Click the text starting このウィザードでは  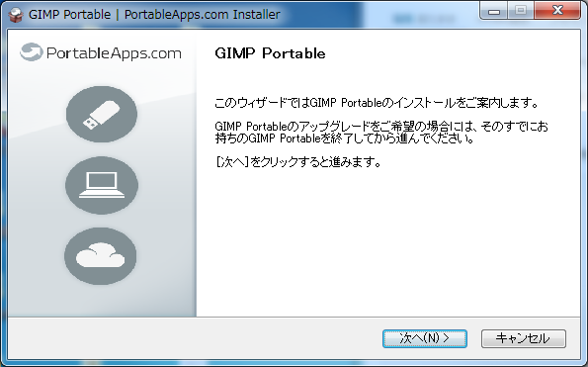tap(377, 103)
